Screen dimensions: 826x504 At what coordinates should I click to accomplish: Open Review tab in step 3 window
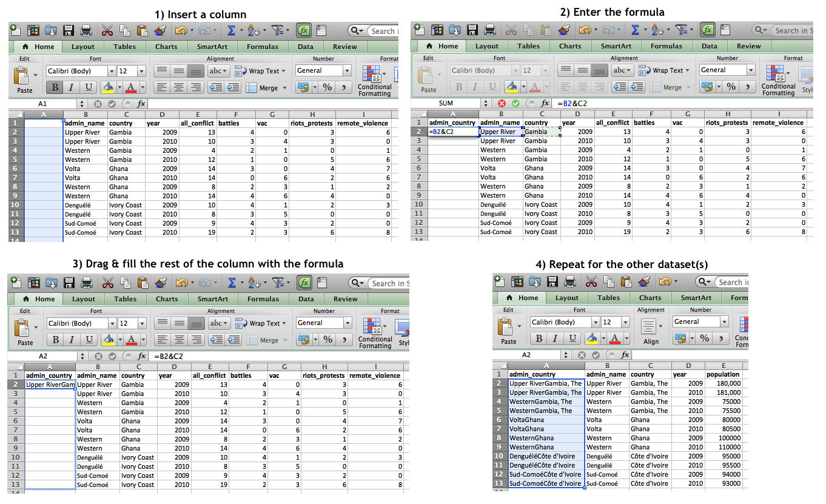(x=346, y=299)
